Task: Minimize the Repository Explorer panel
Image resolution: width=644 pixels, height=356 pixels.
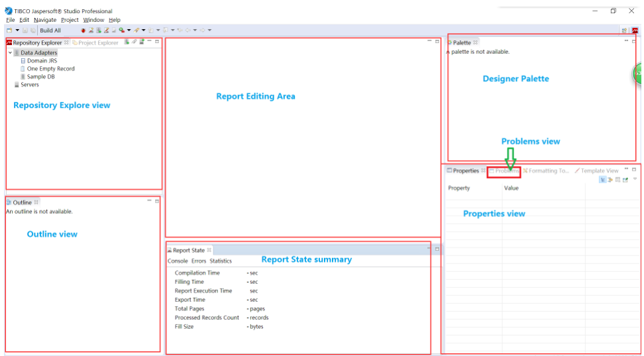Action: point(149,40)
